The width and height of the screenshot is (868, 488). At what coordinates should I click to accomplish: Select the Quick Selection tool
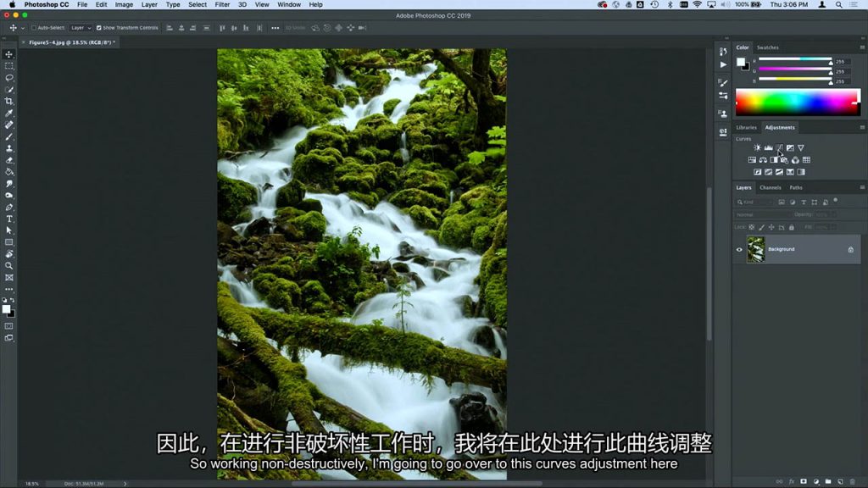tap(8, 90)
